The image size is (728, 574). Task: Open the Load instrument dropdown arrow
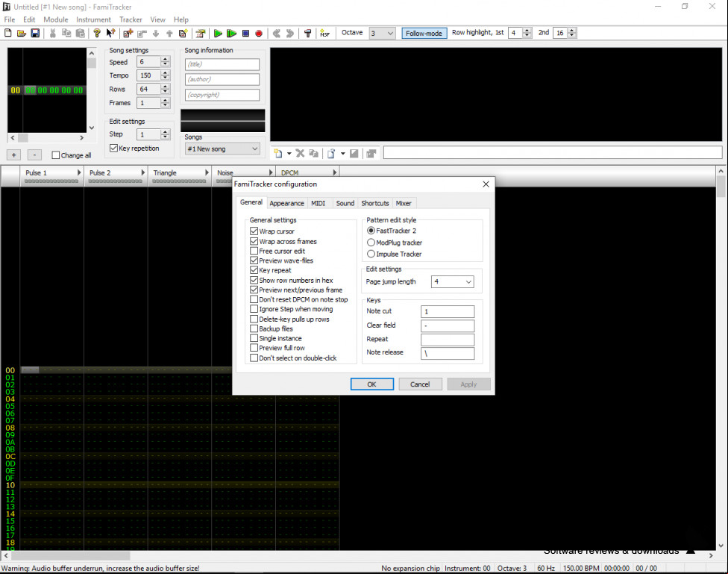click(x=342, y=153)
